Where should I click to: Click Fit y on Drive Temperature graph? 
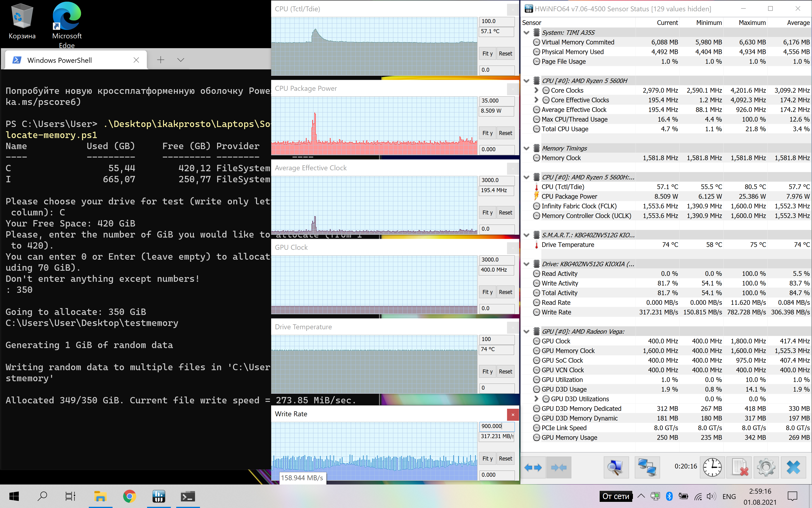pyautogui.click(x=487, y=371)
